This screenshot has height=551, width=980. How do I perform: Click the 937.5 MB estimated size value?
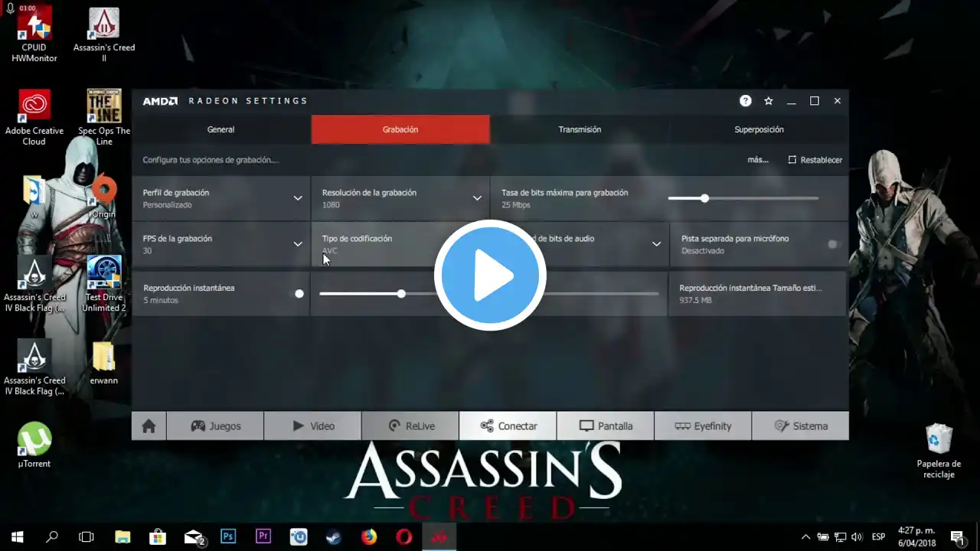click(x=695, y=300)
